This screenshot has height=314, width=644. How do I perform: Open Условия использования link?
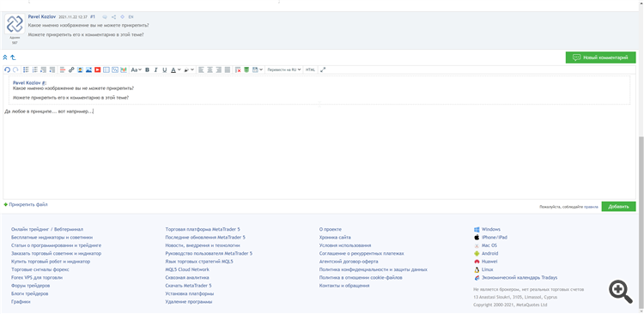point(345,245)
